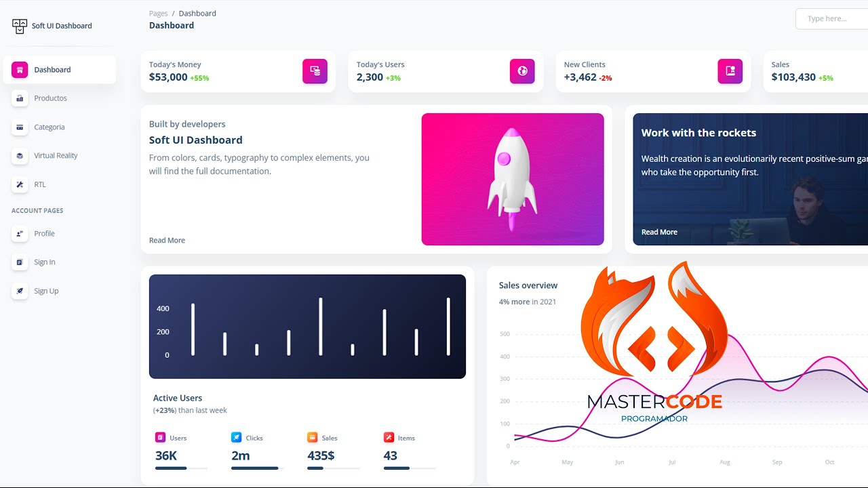This screenshot has width=868, height=488.
Task: Click the -2% change indicator
Action: point(606,78)
